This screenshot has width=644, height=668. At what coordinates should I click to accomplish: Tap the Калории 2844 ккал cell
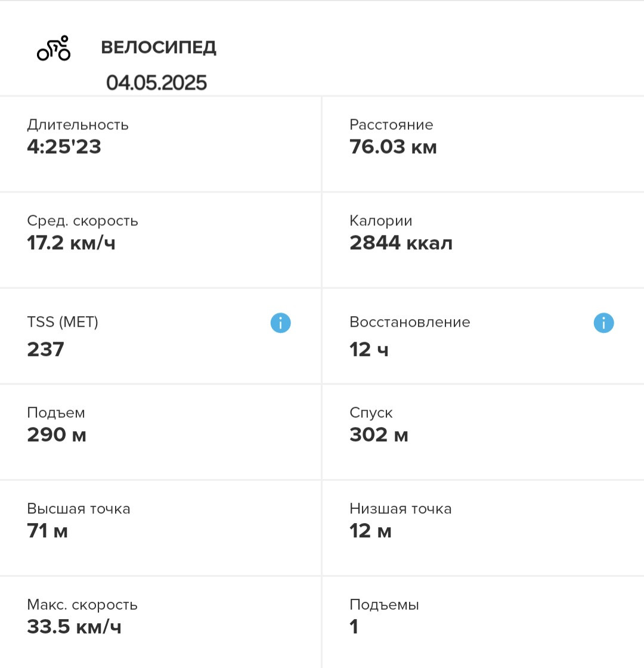(484, 240)
